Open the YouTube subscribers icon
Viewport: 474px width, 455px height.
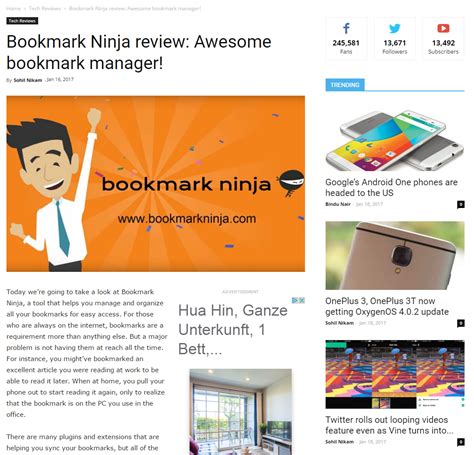pyautogui.click(x=443, y=28)
